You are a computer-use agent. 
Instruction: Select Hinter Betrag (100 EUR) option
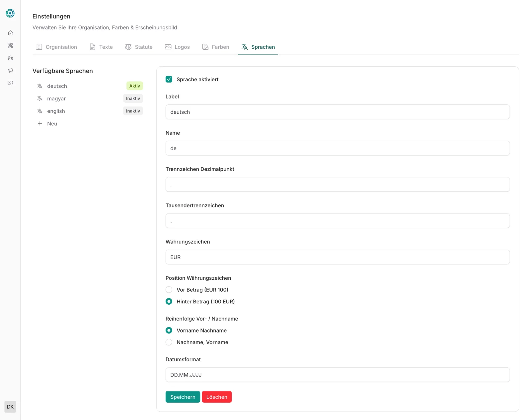pos(169,302)
